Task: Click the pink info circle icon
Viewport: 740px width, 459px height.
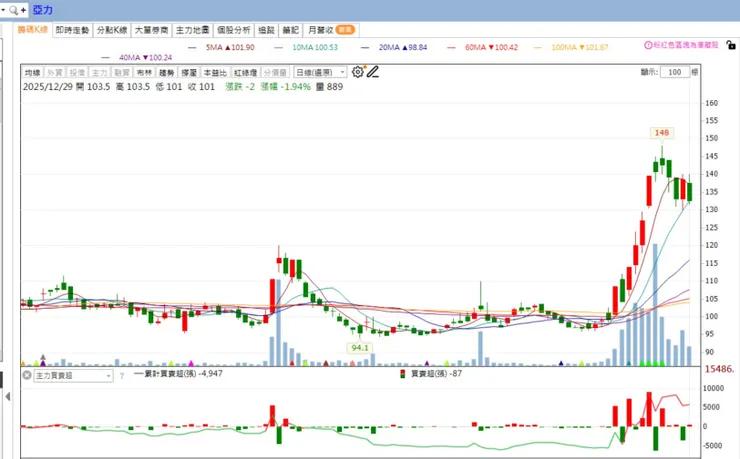Action: click(648, 45)
